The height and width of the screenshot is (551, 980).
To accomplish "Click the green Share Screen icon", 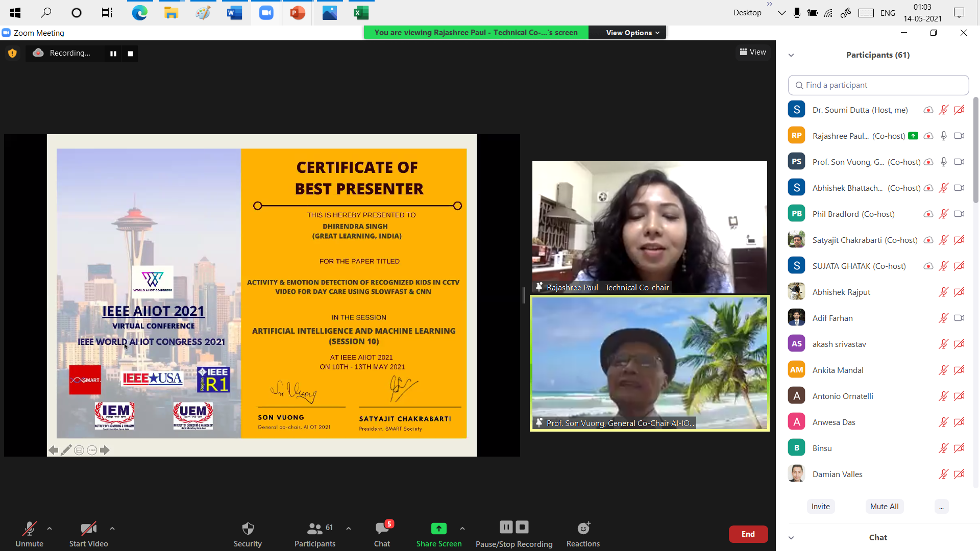I will click(x=439, y=529).
